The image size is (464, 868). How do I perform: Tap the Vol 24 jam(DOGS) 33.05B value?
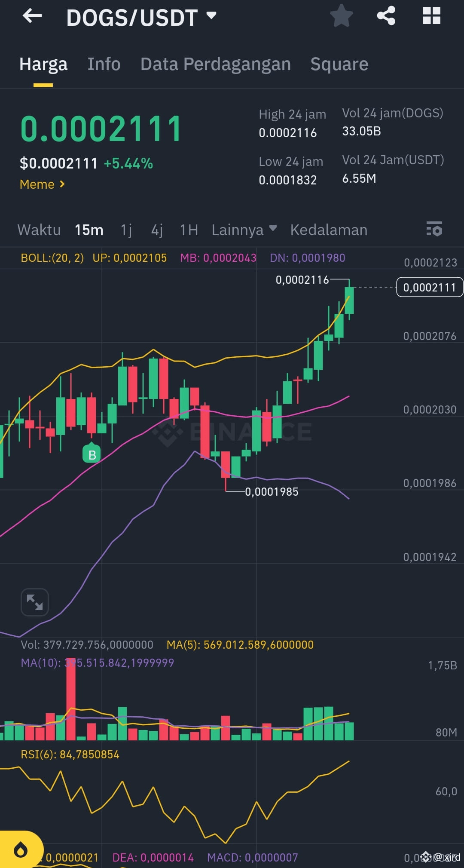click(x=362, y=131)
